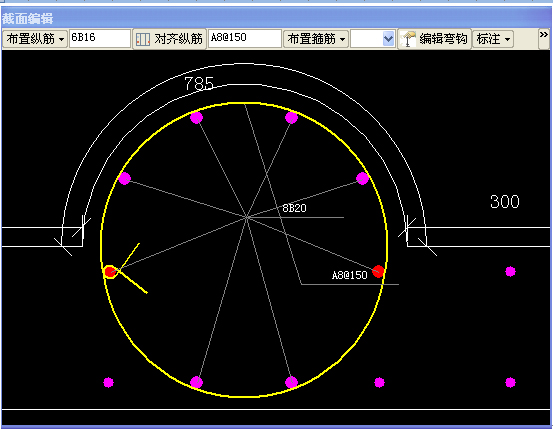Click the 编辑弯钩 button text
The height and width of the screenshot is (430, 553).
(x=443, y=39)
